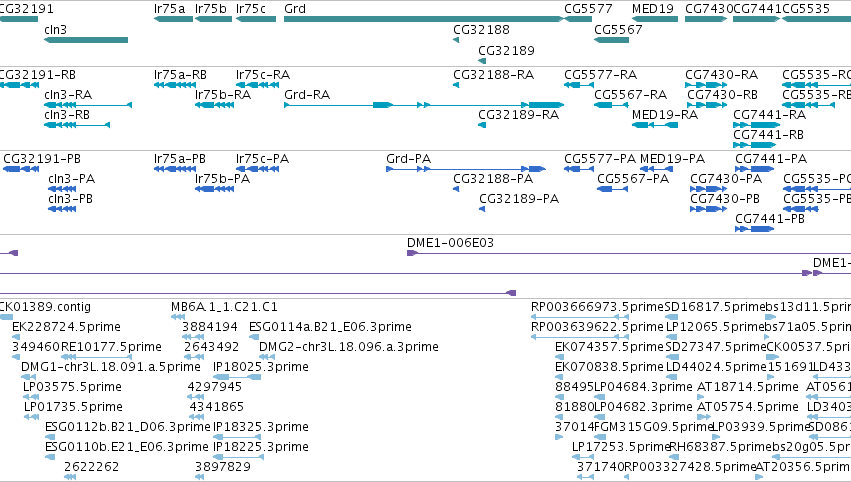The height and width of the screenshot is (482, 851).
Task: Click the DMG2-chr3L.18.096.a.3prime label
Action: click(348, 347)
